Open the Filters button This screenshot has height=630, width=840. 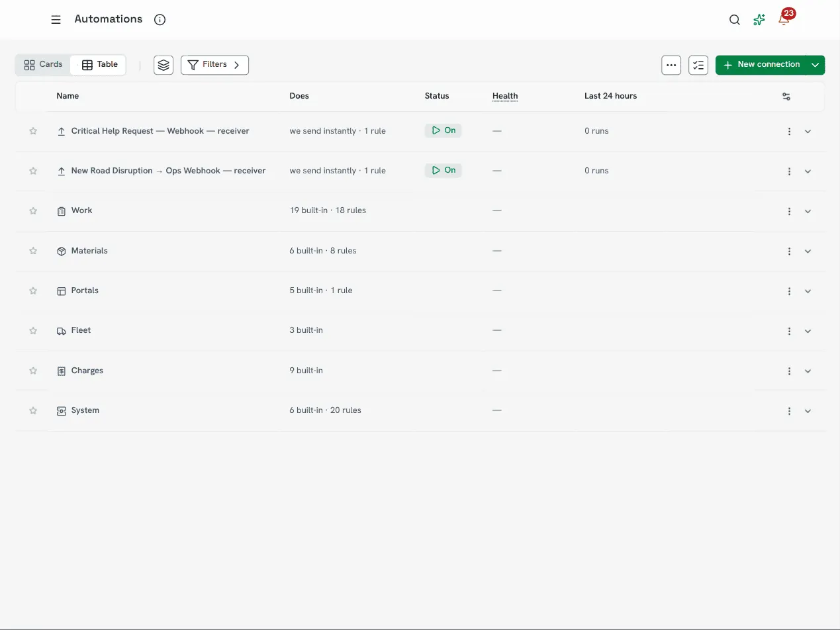214,65
